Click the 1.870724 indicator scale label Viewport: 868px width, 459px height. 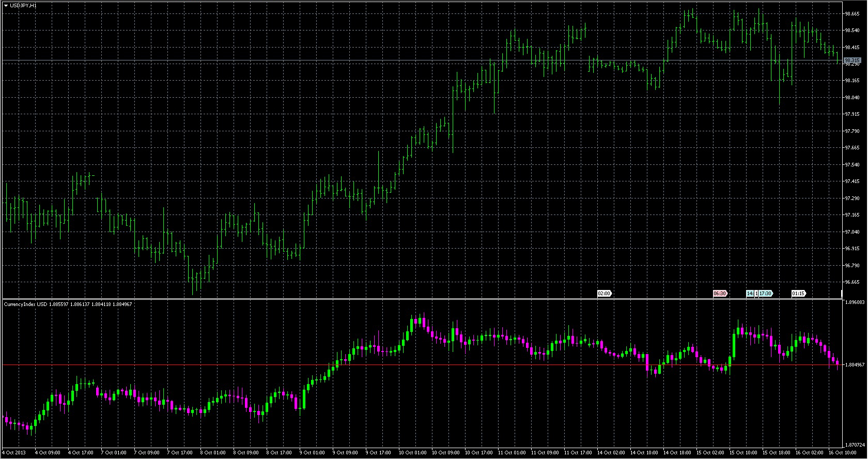pos(854,445)
